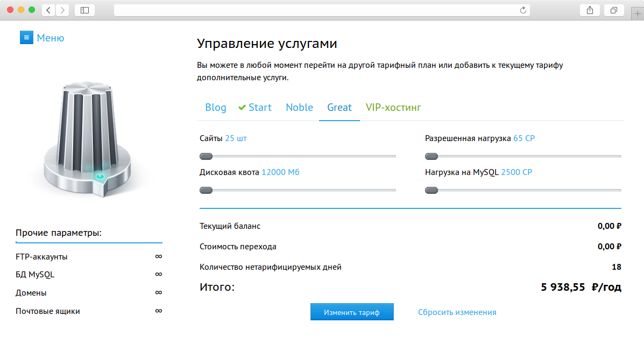Show all tabs overview icon
The height and width of the screenshot is (364, 644).
tap(614, 10)
